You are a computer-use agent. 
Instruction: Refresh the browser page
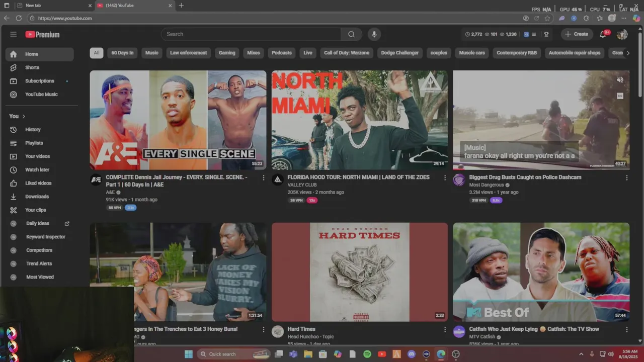point(19,18)
